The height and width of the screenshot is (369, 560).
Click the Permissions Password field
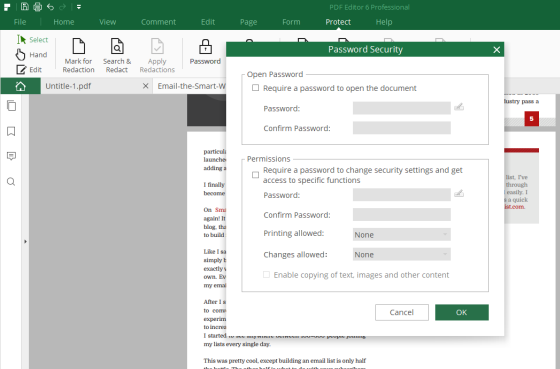click(401, 195)
